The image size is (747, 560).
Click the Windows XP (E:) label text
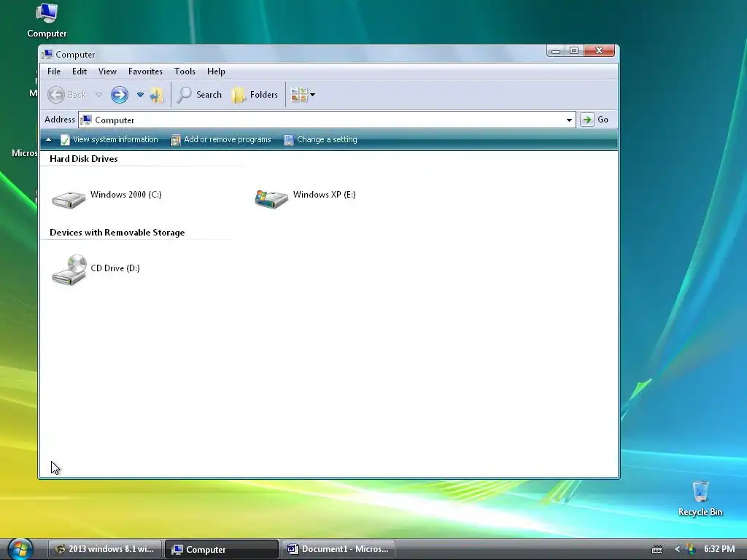coord(325,194)
